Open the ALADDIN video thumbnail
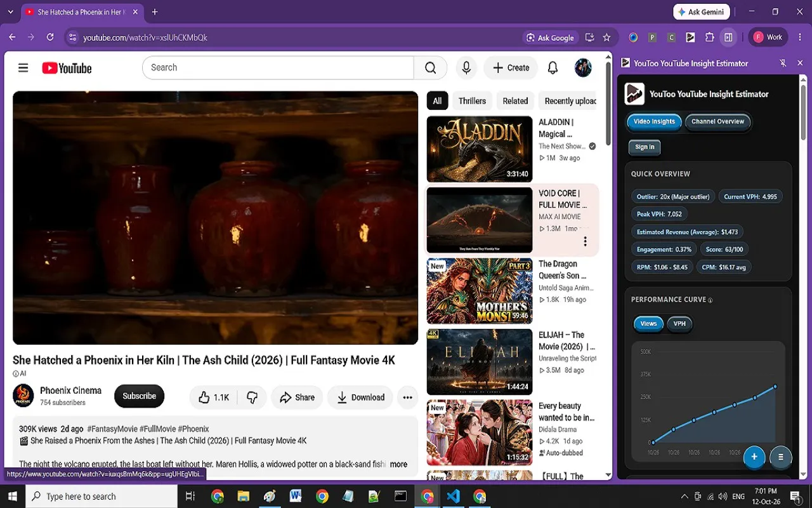The width and height of the screenshot is (812, 508). click(x=479, y=149)
